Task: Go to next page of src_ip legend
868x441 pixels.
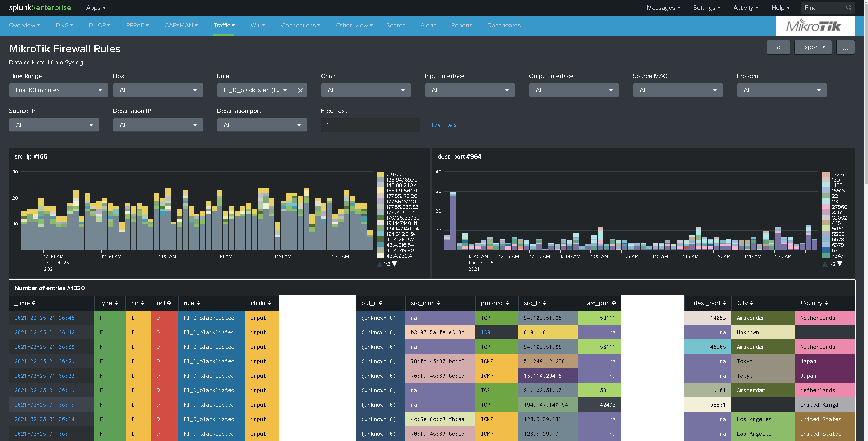Action: coord(395,264)
